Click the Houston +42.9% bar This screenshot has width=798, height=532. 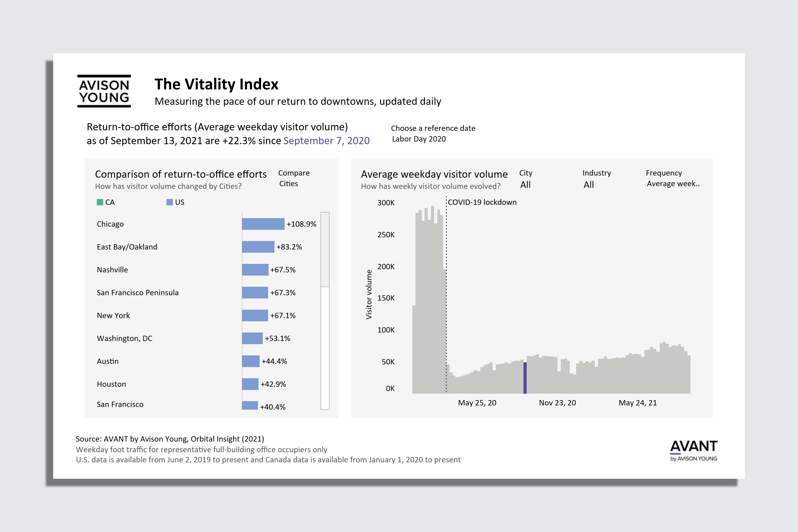250,384
